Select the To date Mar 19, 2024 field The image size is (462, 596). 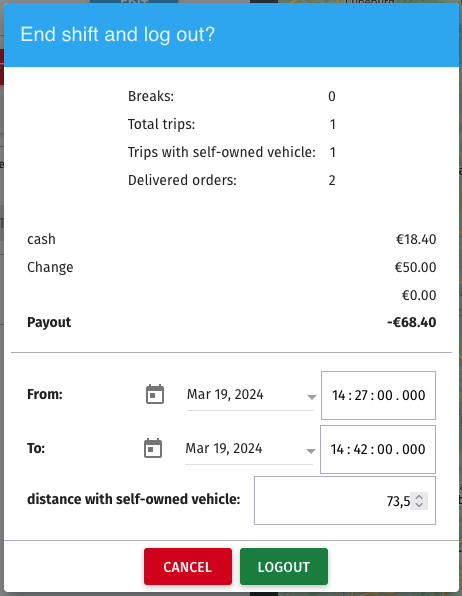pos(249,449)
